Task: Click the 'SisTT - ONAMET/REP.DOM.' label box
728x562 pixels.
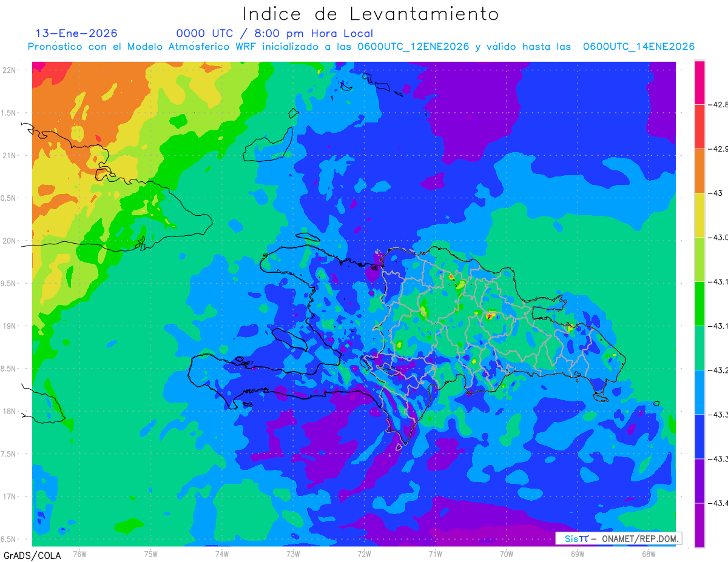Action: tap(618, 538)
